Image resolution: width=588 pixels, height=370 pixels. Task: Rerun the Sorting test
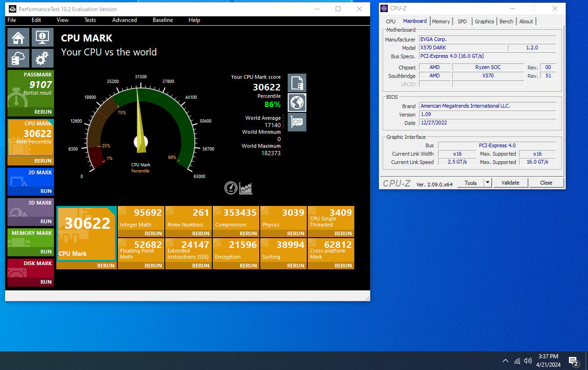click(x=296, y=266)
